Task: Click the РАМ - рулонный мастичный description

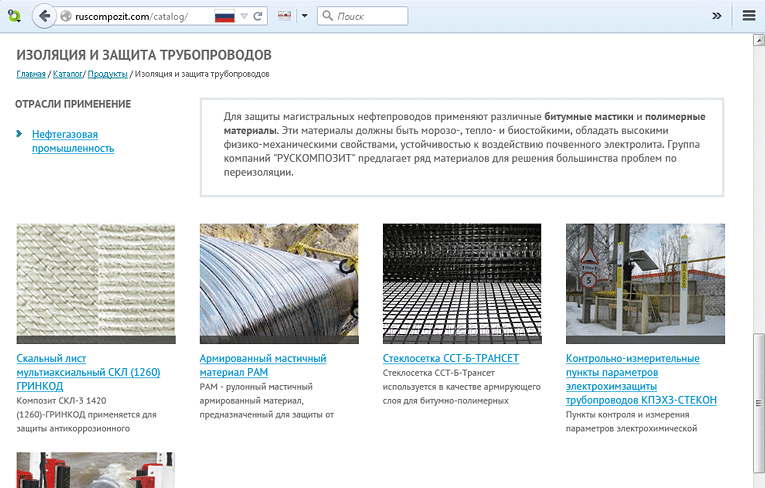Action: (x=266, y=400)
